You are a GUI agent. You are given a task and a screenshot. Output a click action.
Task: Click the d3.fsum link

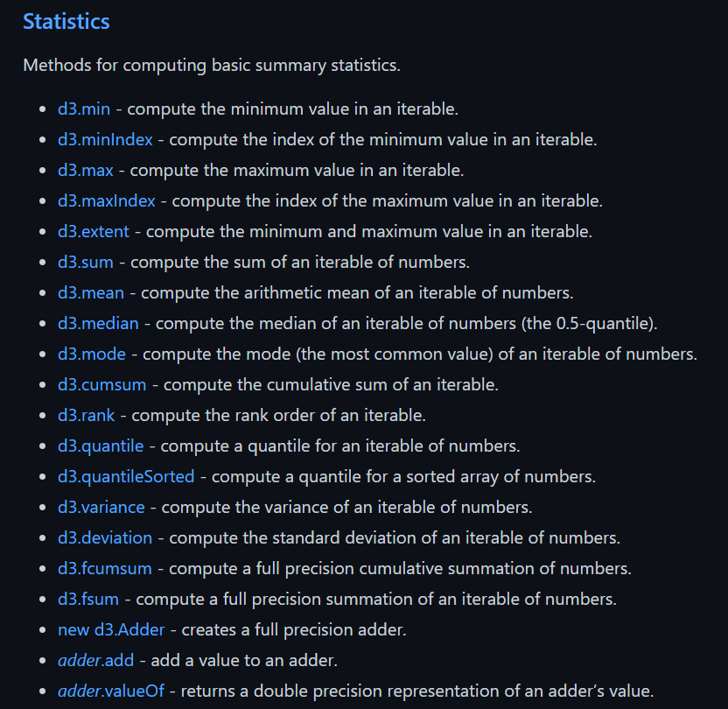pos(88,600)
